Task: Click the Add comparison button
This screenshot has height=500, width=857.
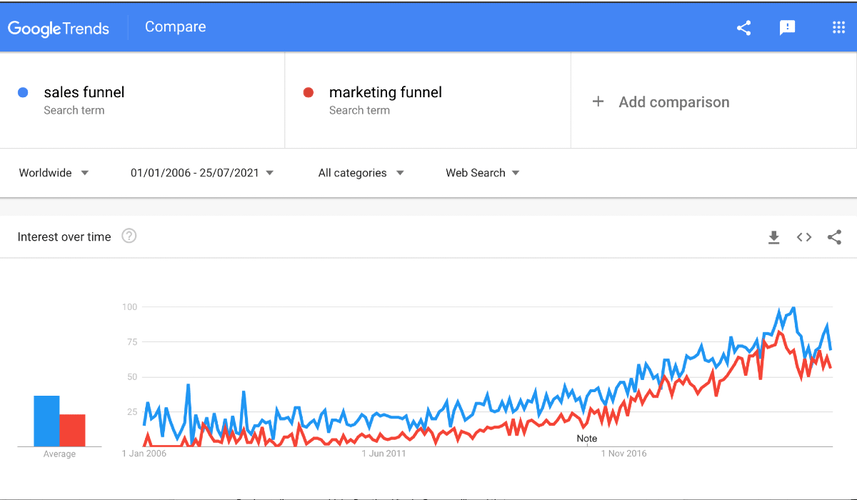Action: click(673, 102)
